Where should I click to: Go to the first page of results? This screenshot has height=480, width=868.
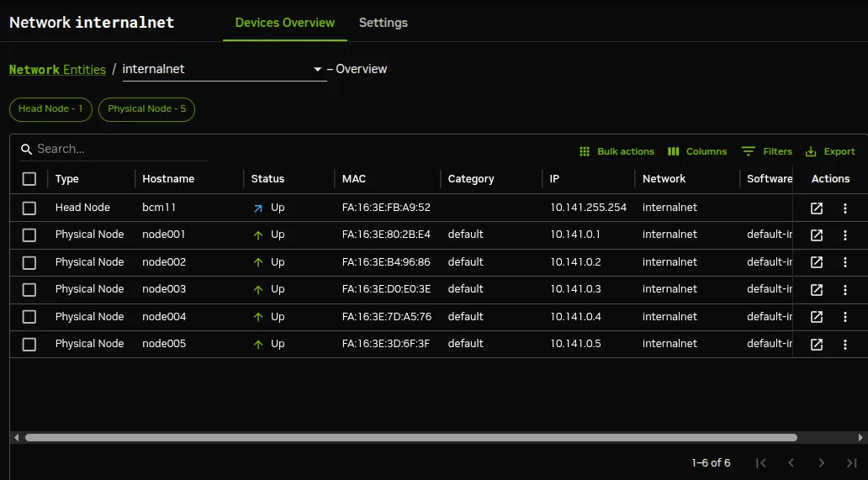pyautogui.click(x=761, y=463)
